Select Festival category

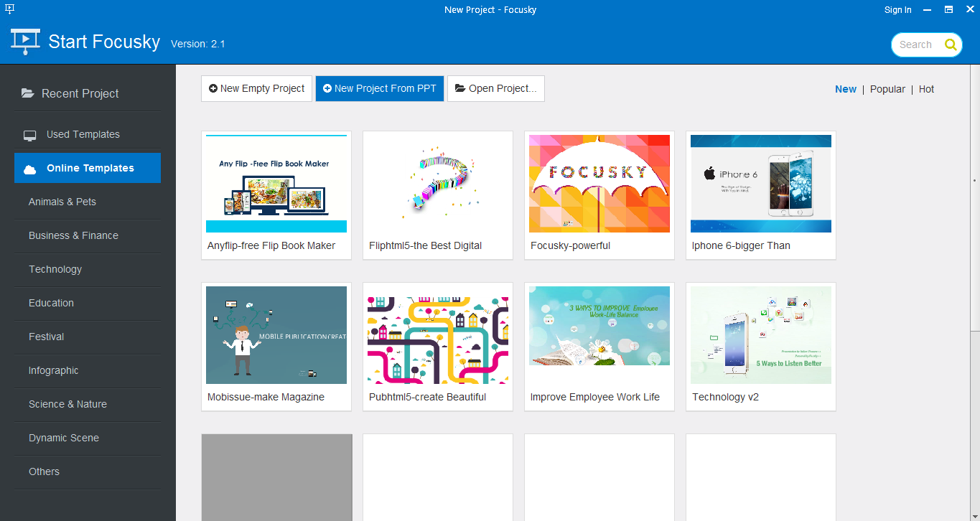[x=88, y=337]
